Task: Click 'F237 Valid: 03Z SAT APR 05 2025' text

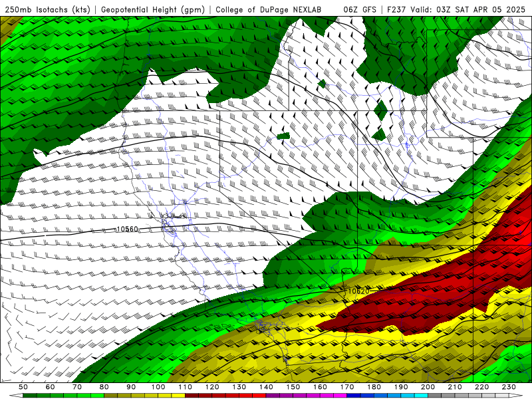Action: tap(456, 10)
